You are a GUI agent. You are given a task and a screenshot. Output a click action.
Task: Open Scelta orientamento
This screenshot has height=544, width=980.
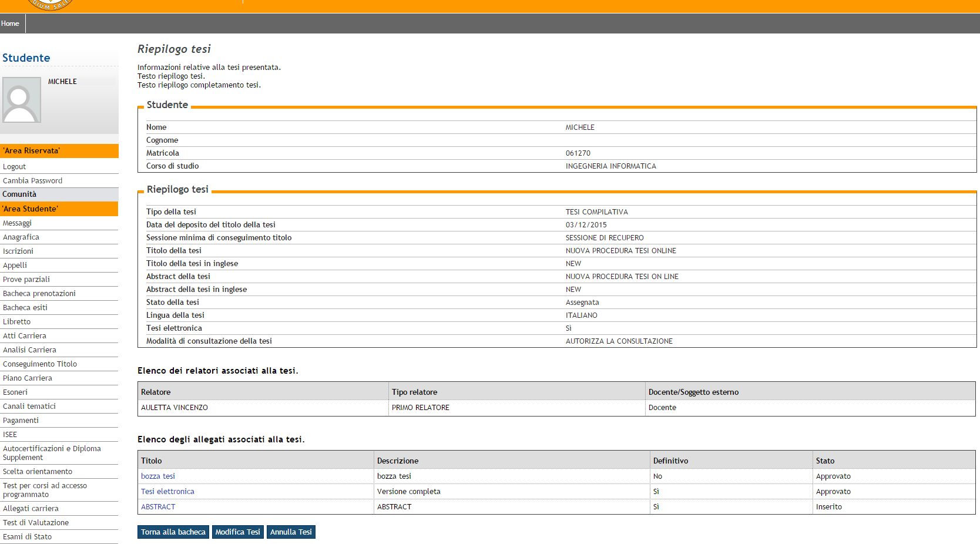(x=38, y=472)
